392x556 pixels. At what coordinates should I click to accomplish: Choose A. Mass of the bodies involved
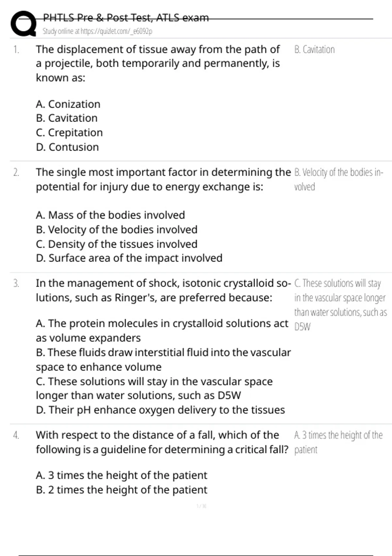tap(110, 215)
